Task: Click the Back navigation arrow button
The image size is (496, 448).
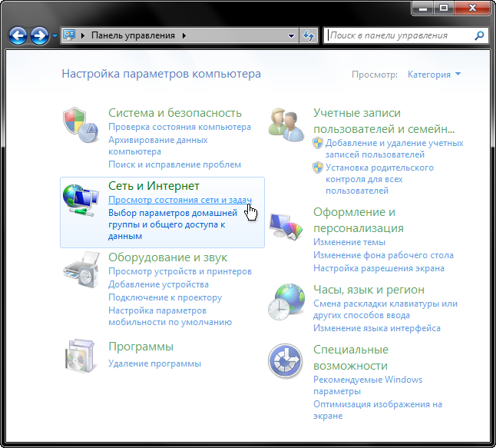Action: 18,35
